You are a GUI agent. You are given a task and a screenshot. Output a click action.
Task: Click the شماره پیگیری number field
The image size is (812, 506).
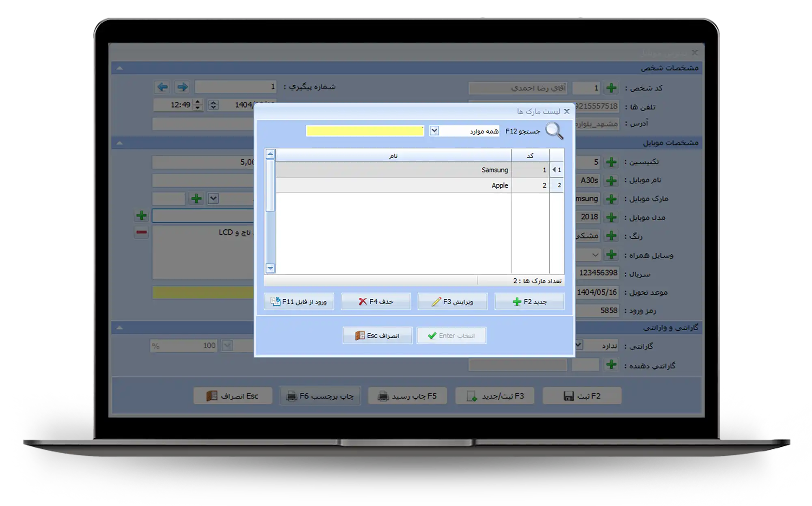[235, 86]
